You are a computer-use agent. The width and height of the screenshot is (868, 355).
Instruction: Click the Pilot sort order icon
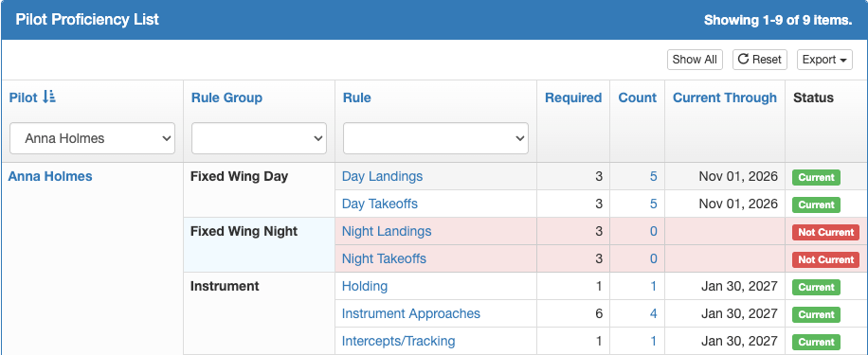coord(49,98)
